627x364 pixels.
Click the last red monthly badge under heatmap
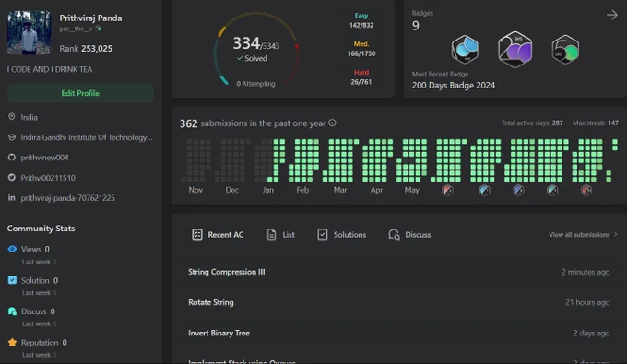(x=586, y=190)
